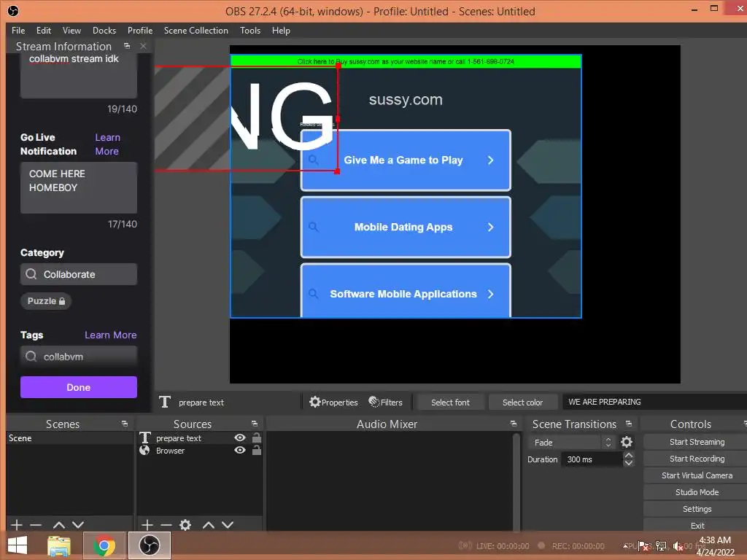Move scene down in Scenes list
This screenshot has height=560, width=747.
click(x=78, y=525)
